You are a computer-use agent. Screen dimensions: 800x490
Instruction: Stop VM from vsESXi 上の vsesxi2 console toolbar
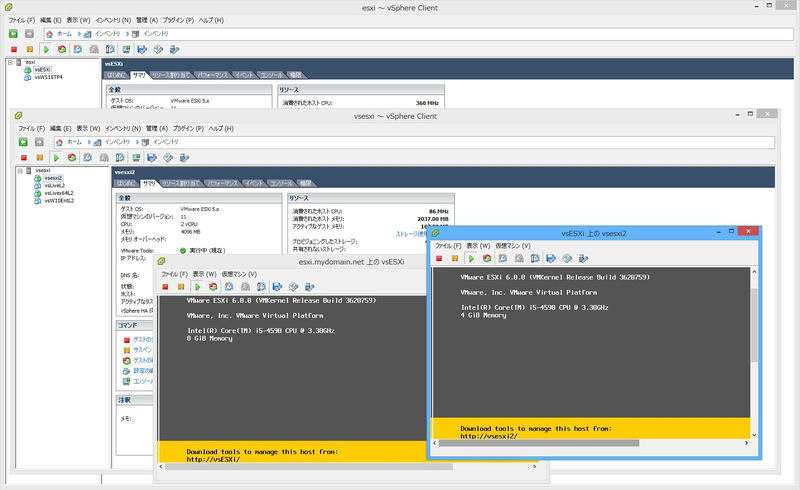tap(439, 259)
